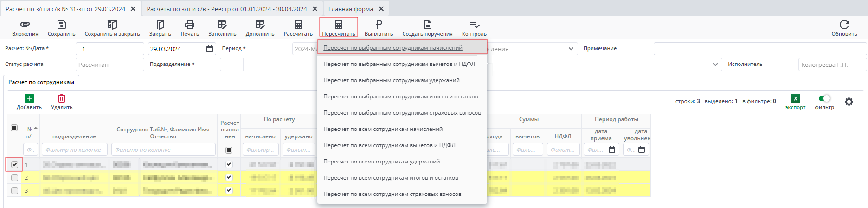
Task: Open the Период combo box
Action: [x=305, y=49]
